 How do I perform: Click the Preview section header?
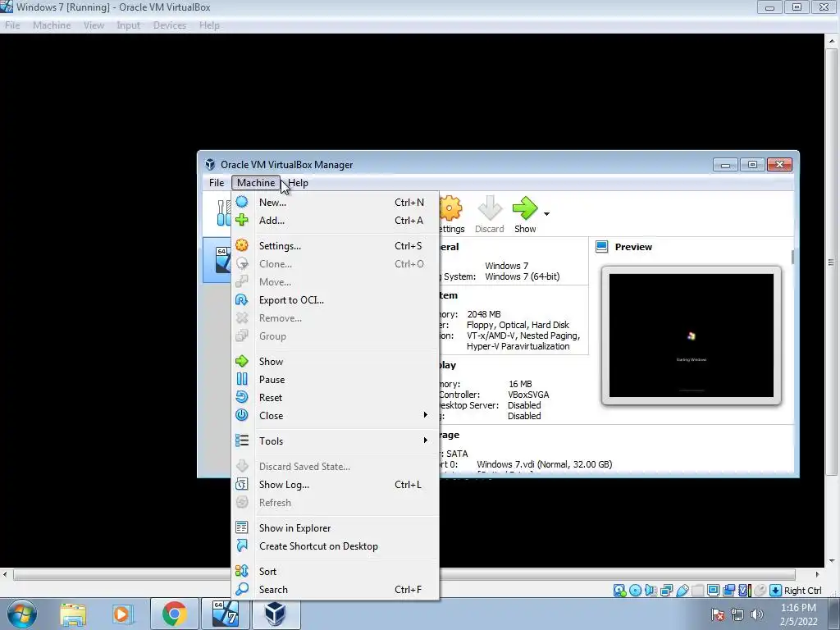click(633, 247)
